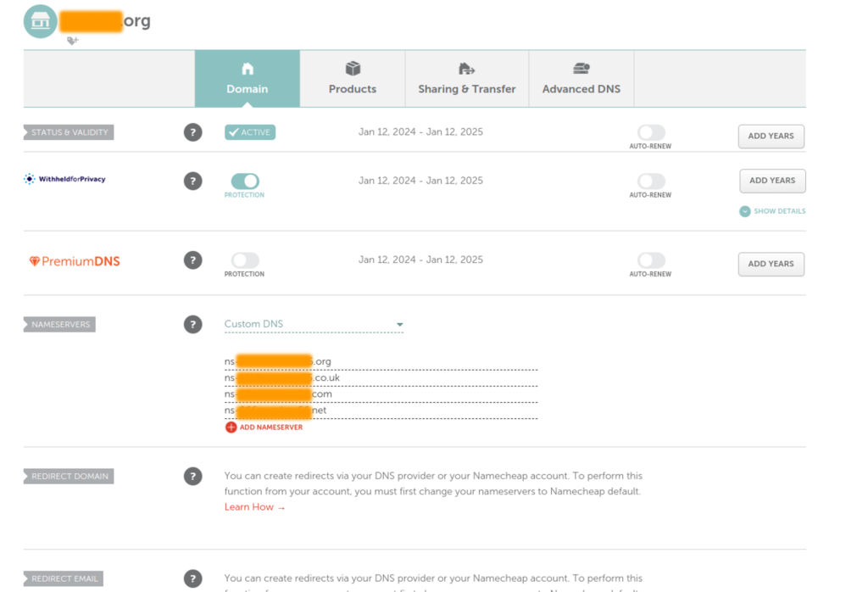Image resolution: width=868 pixels, height=592 pixels.
Task: Switch to the Products tab
Action: pos(352,79)
